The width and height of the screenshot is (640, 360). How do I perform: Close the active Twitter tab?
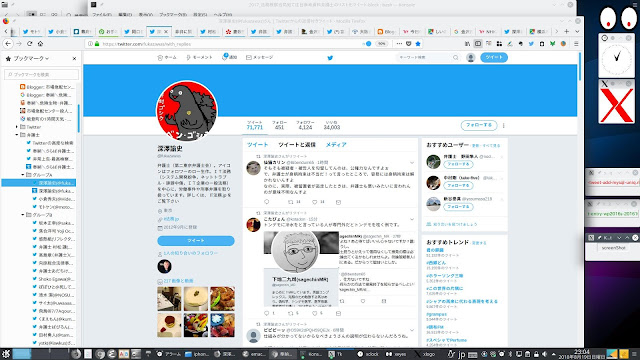(166, 31)
